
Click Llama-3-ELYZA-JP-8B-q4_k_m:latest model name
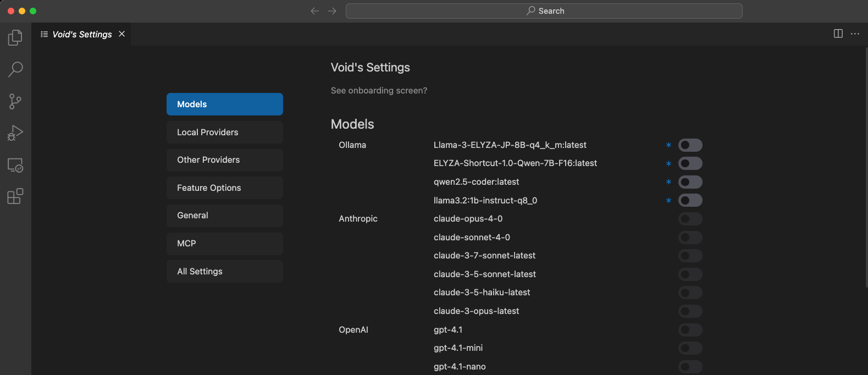(510, 145)
